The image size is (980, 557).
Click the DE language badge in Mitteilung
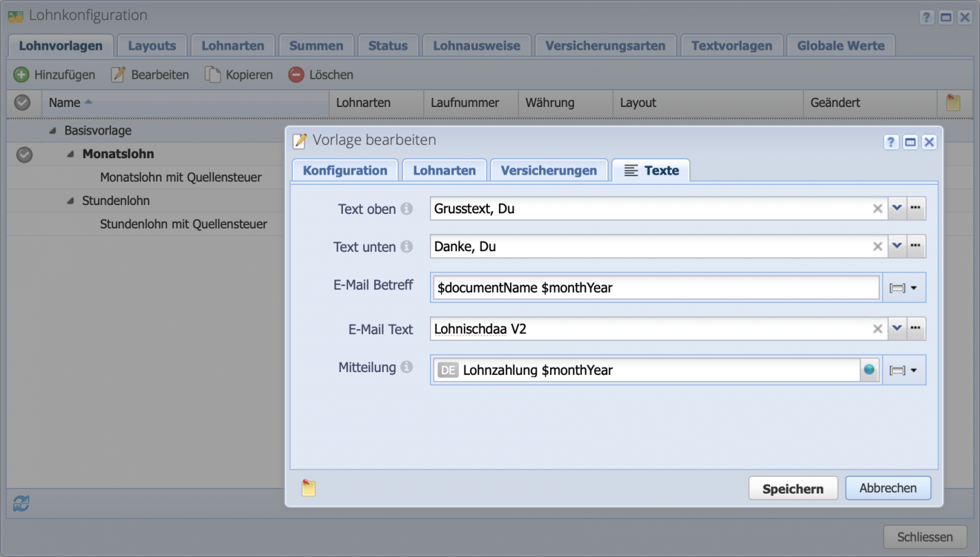pyautogui.click(x=447, y=370)
